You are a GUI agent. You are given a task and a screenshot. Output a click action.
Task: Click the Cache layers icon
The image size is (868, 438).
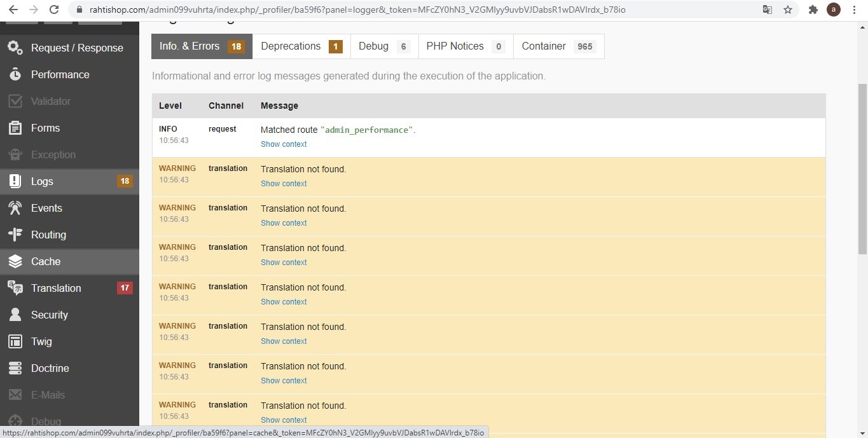tap(15, 261)
